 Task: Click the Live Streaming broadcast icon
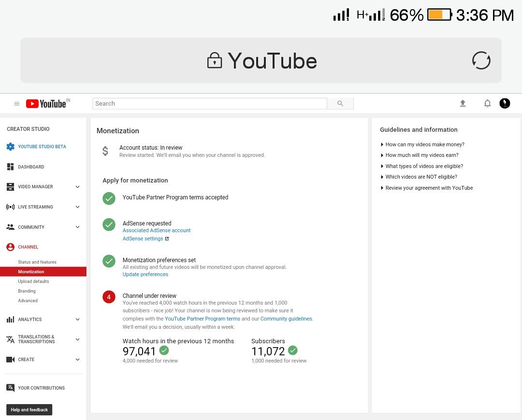tap(10, 207)
